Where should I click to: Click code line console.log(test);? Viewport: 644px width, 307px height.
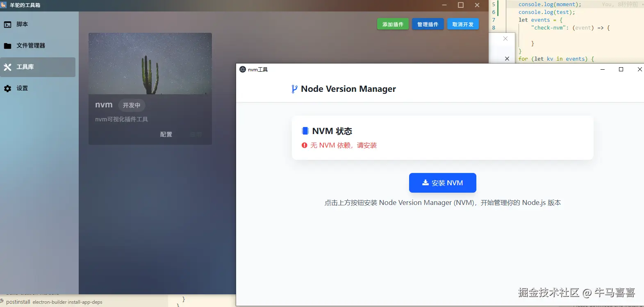(x=547, y=12)
